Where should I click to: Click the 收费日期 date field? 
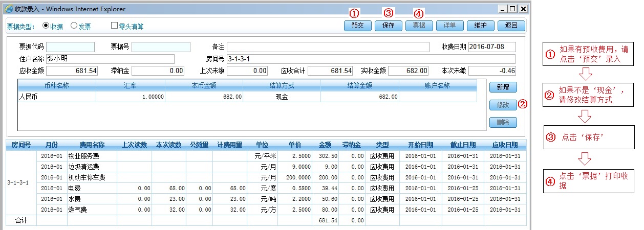click(491, 47)
